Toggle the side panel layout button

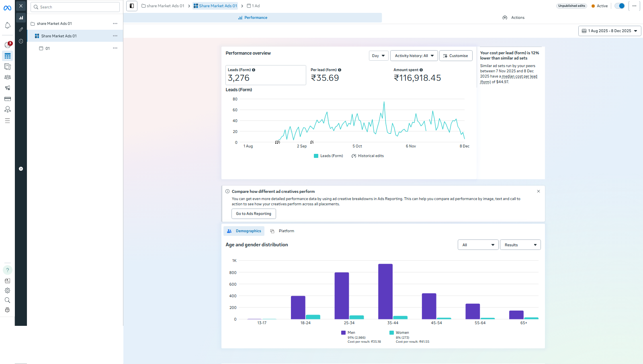coord(132,6)
